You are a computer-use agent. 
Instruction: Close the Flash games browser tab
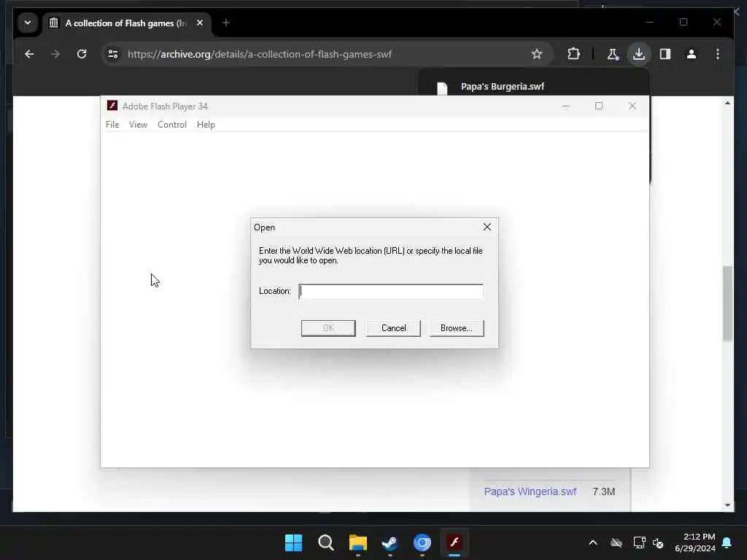pyautogui.click(x=200, y=23)
